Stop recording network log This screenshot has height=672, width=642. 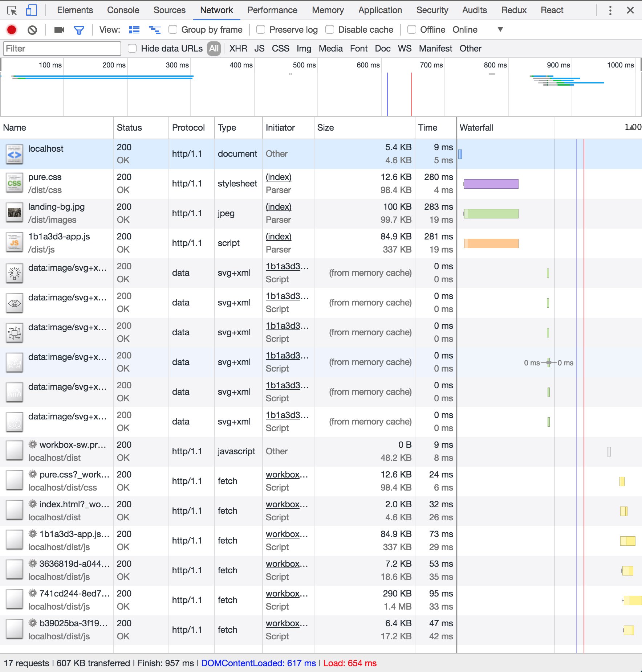point(11,30)
